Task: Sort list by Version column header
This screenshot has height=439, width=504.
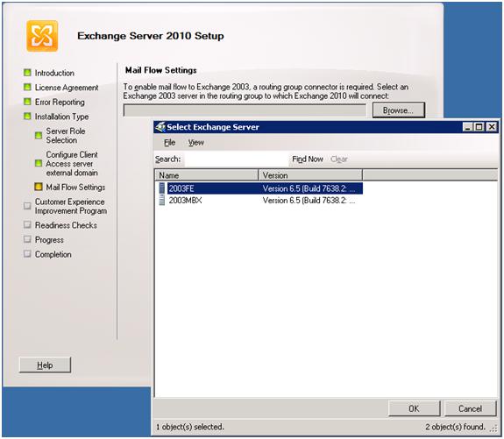Action: click(x=310, y=175)
